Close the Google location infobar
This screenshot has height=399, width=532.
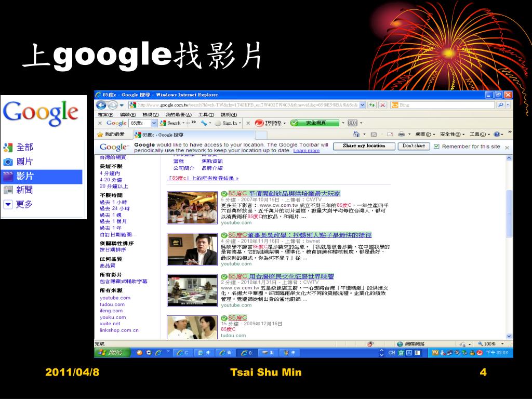coord(507,148)
